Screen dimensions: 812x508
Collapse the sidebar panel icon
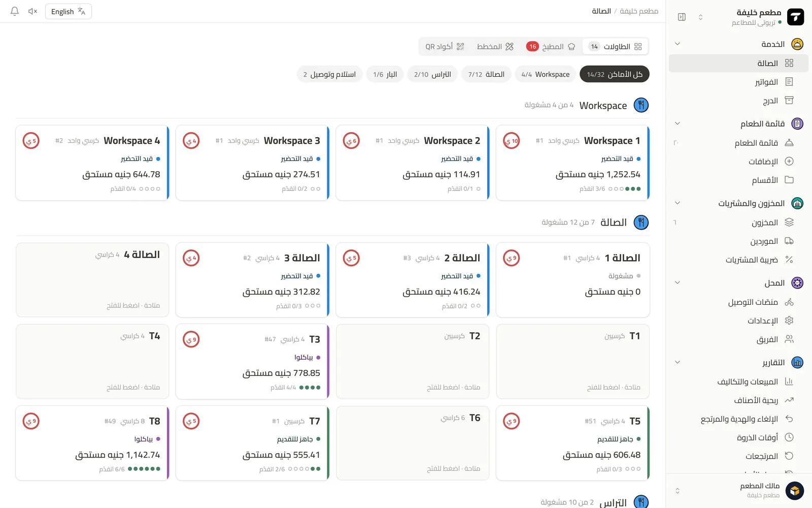click(682, 17)
